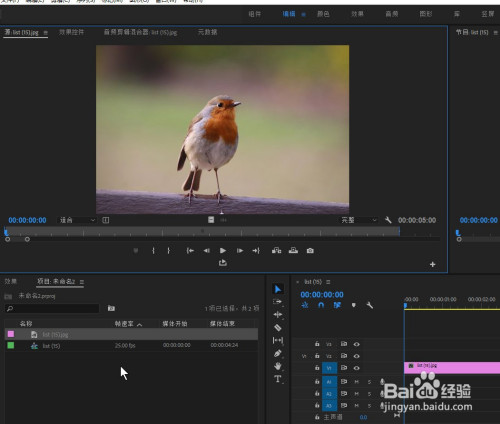Select the Hand tool
500x424 pixels.
278,366
